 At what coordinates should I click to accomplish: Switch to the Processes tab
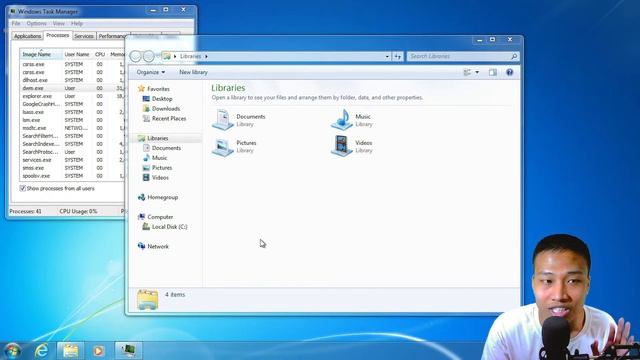(x=58, y=36)
